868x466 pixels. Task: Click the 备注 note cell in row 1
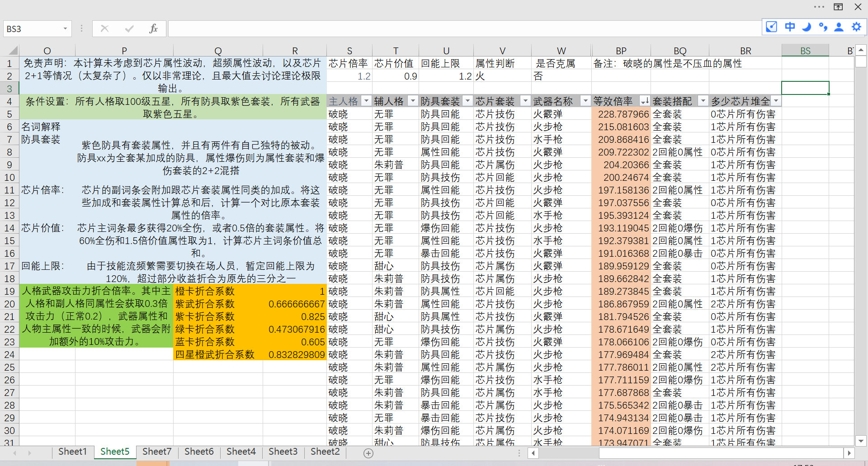[667, 63]
